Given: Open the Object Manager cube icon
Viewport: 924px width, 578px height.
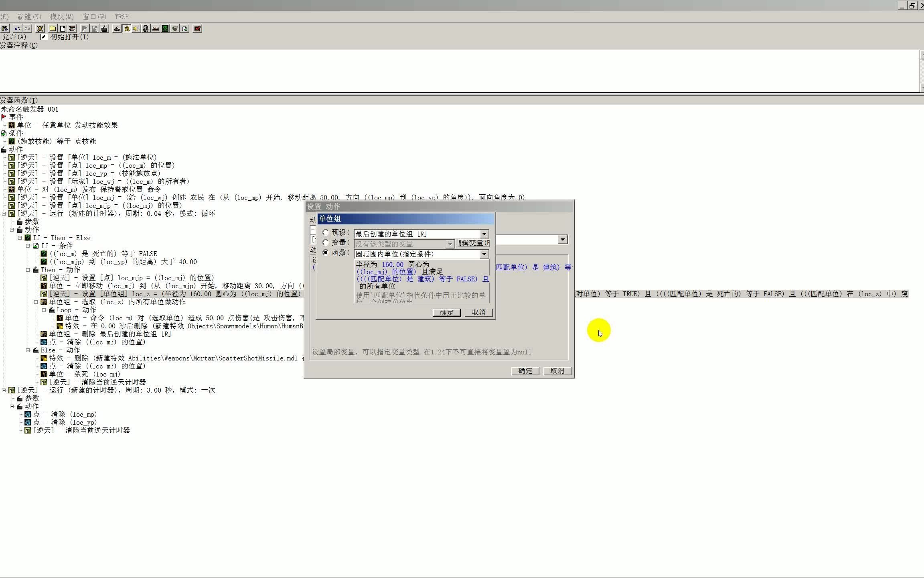Looking at the screenshot, I should point(175,28).
